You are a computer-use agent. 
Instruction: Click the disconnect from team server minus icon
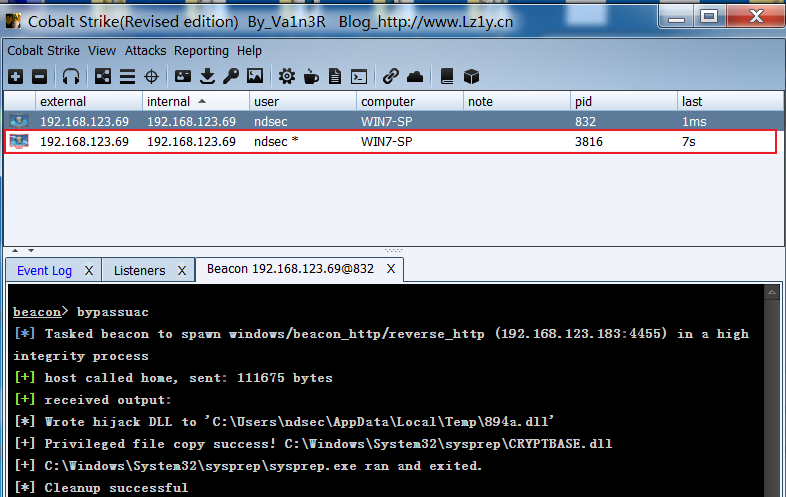pos(40,77)
